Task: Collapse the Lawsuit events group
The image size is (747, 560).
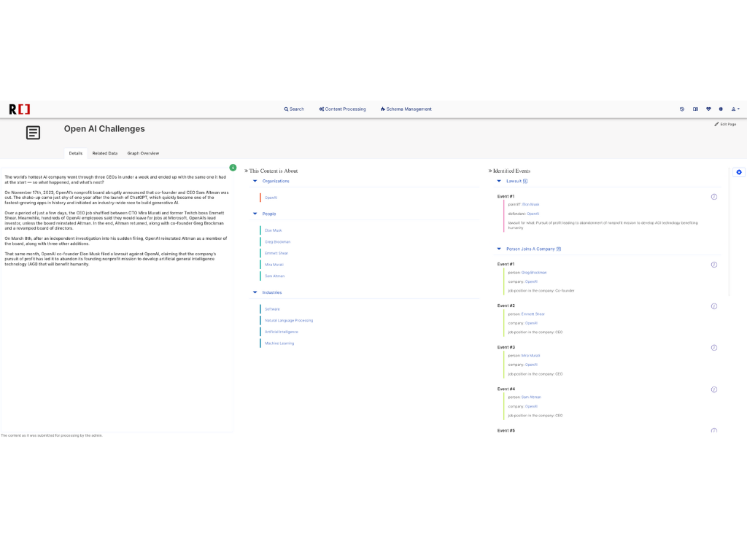Action: point(499,181)
